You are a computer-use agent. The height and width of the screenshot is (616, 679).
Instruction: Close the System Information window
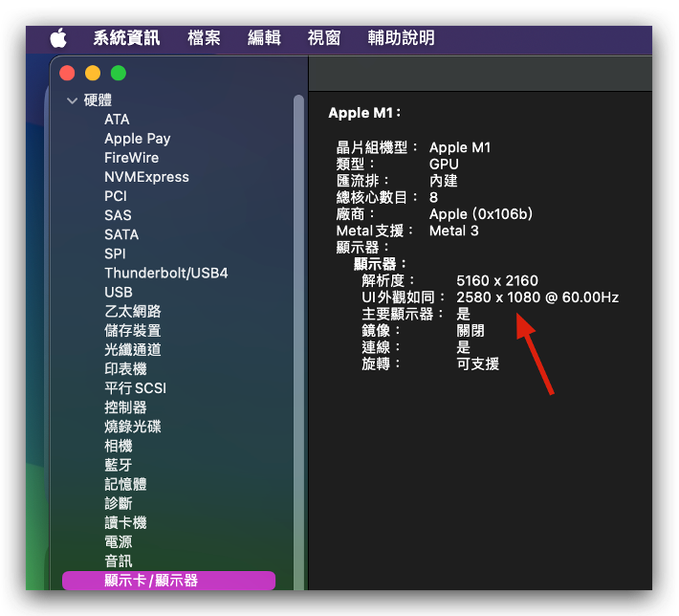[x=67, y=73]
